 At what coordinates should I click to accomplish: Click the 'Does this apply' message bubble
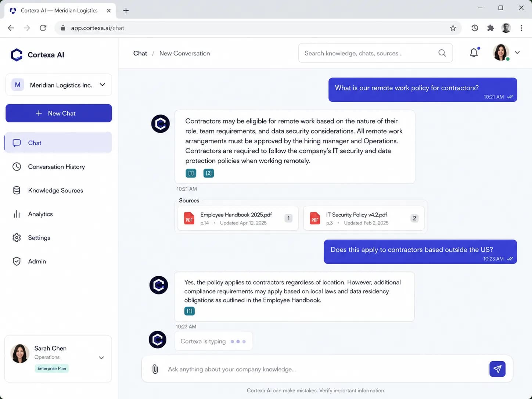(420, 252)
